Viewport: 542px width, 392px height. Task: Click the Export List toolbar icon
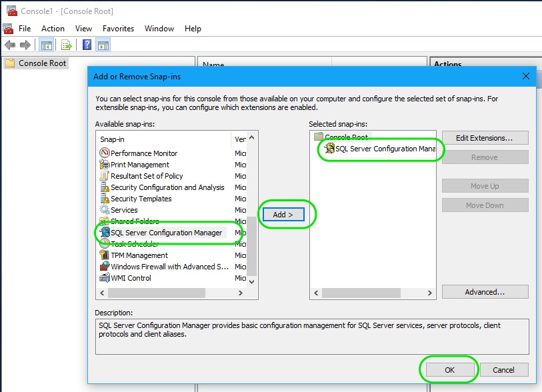[65, 44]
